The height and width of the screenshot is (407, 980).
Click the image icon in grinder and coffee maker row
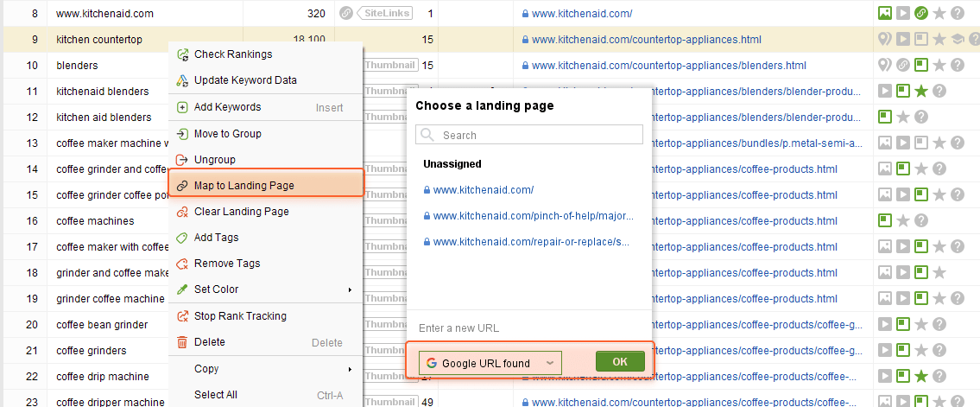coord(884,272)
